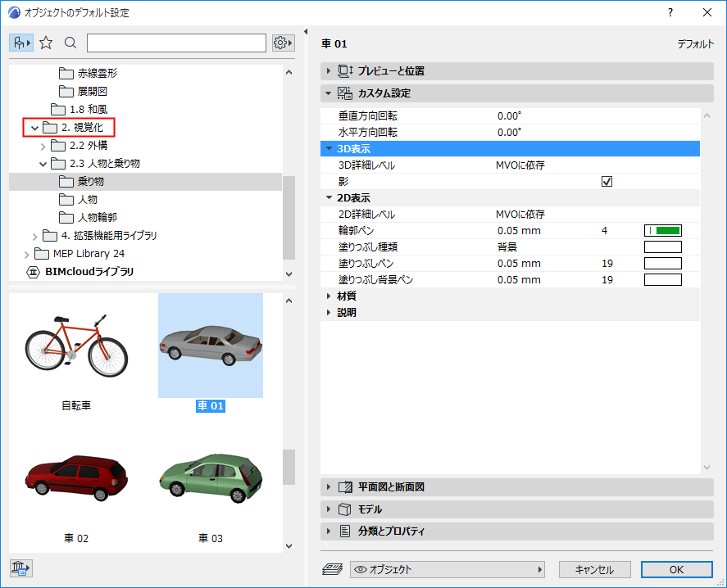This screenshot has width=727, height=588.
Task: Open the 塗りつぶし種類 fill swatch
Action: pos(663,247)
